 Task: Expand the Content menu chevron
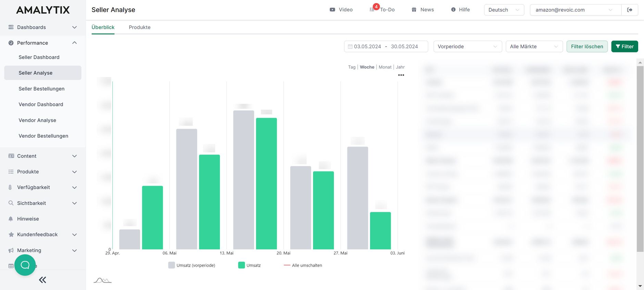[x=74, y=156]
